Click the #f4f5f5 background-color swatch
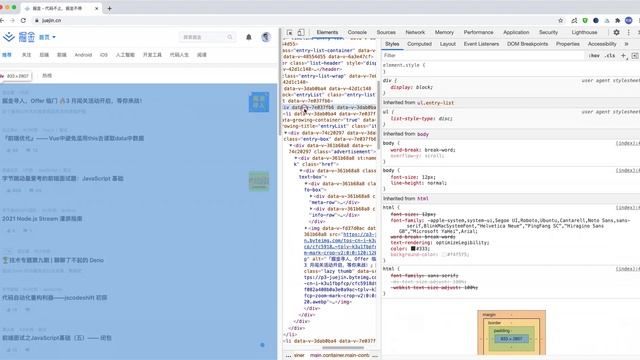This screenshot has height=360, width=640. coord(443,254)
